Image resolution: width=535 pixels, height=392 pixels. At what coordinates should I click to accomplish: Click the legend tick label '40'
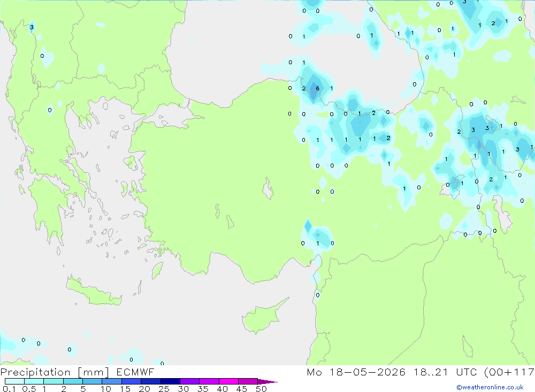pyautogui.click(x=223, y=389)
